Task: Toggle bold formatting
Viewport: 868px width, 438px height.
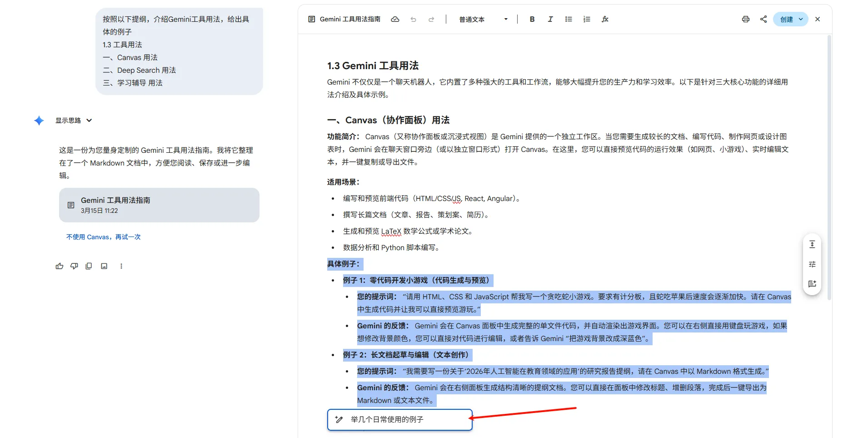Action: [x=532, y=19]
